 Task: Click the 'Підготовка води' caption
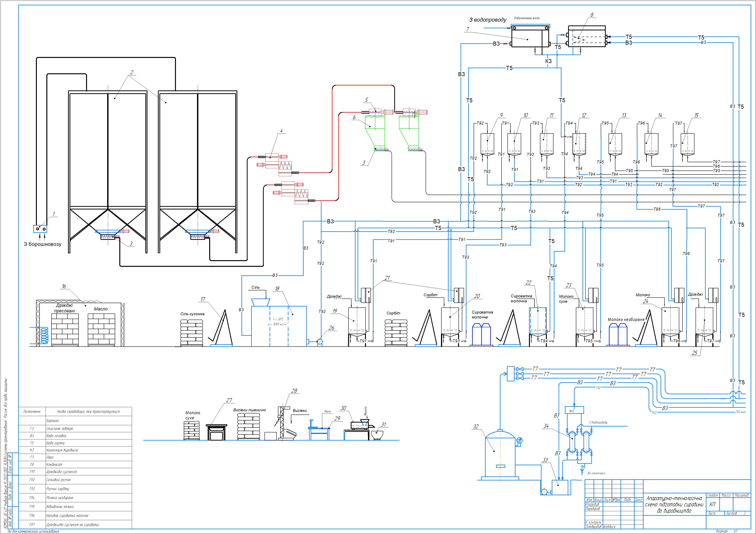(527, 18)
